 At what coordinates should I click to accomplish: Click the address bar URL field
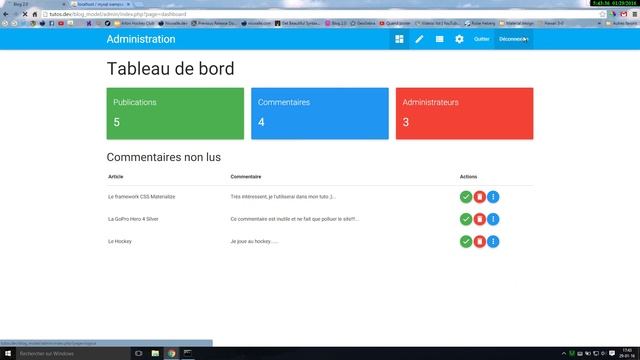(320, 14)
